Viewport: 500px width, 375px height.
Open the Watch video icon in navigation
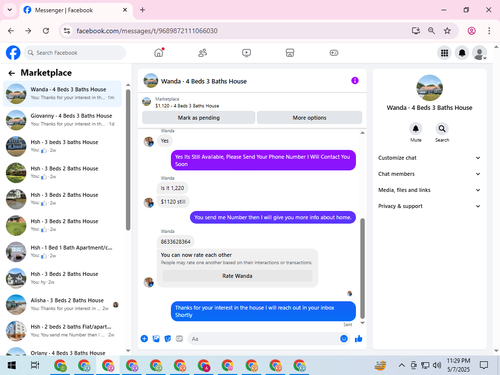(246, 53)
